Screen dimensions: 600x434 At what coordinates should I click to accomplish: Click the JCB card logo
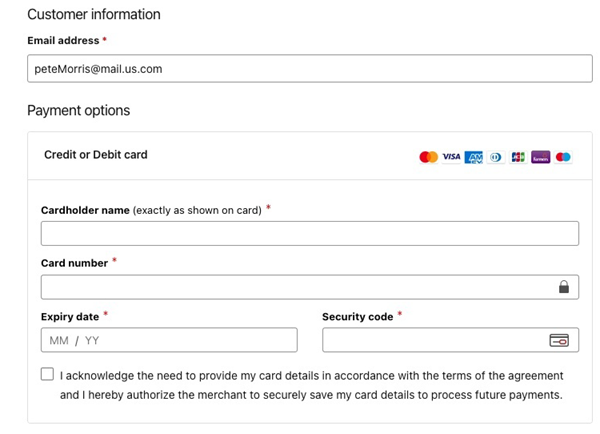518,157
